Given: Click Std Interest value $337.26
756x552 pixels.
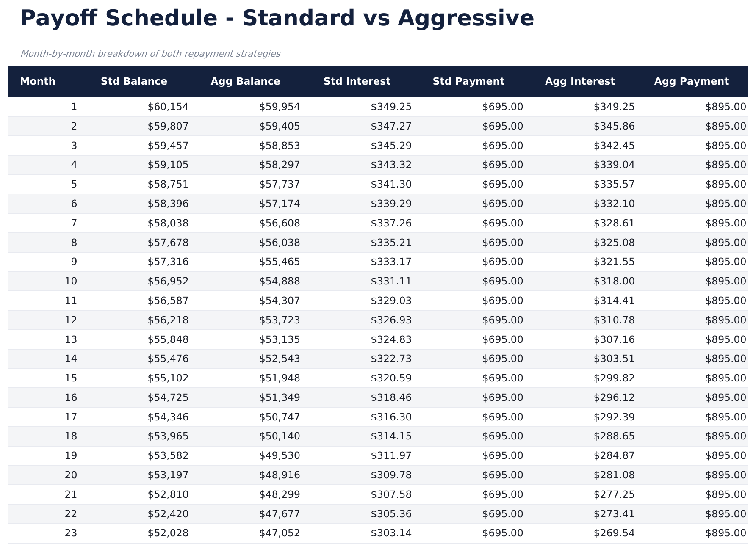Looking at the screenshot, I should [x=391, y=223].
